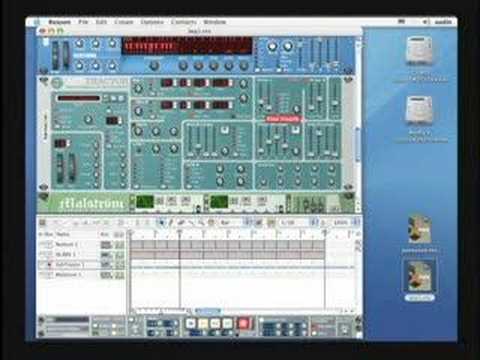Select the Selection arrow tool in sequencer toolbar

pyautogui.click(x=162, y=223)
